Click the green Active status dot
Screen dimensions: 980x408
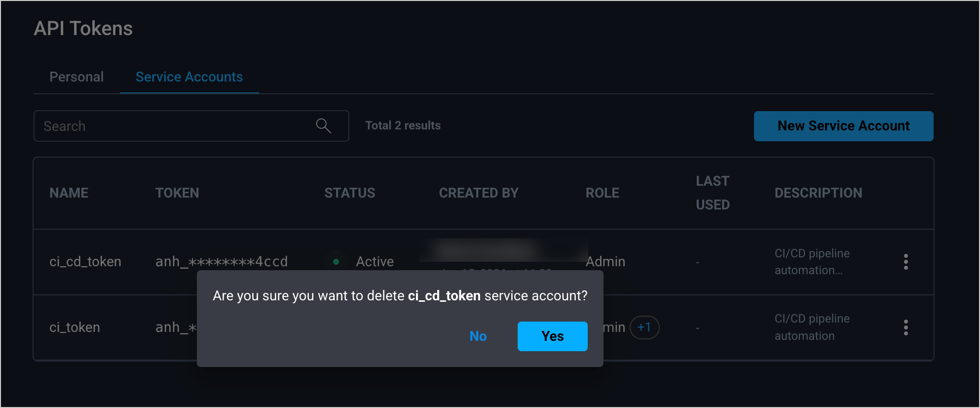(336, 262)
